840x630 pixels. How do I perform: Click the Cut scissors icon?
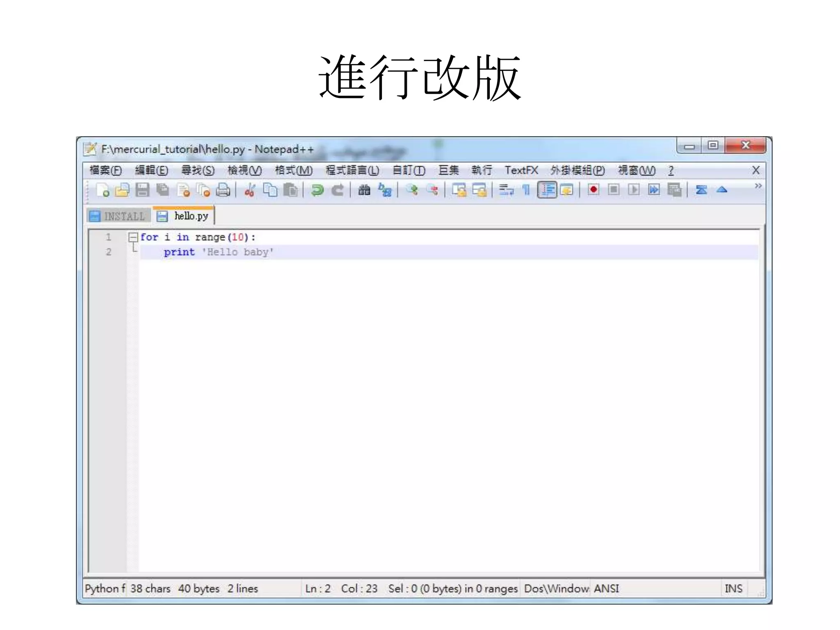(x=250, y=190)
